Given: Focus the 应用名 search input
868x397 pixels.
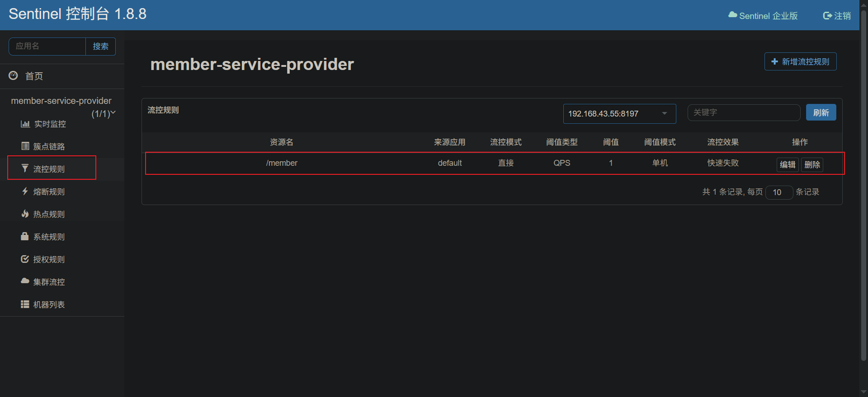Looking at the screenshot, I should coord(47,46).
